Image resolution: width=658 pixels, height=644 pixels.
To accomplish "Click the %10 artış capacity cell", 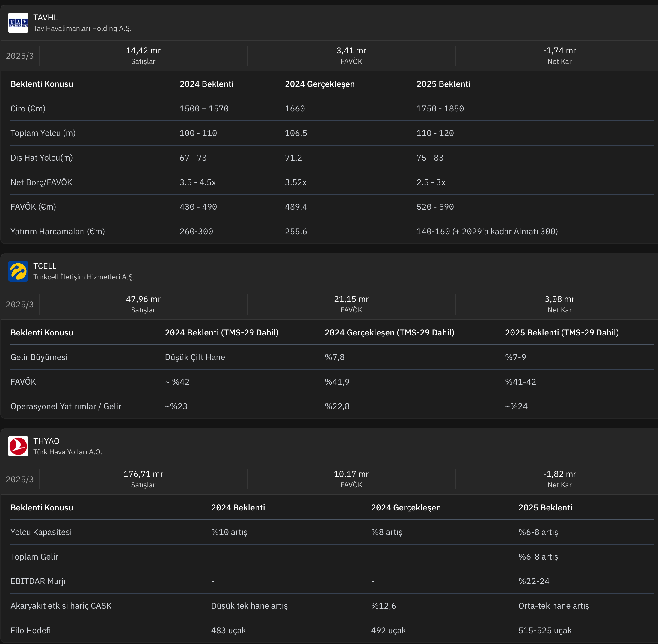I will point(229,532).
